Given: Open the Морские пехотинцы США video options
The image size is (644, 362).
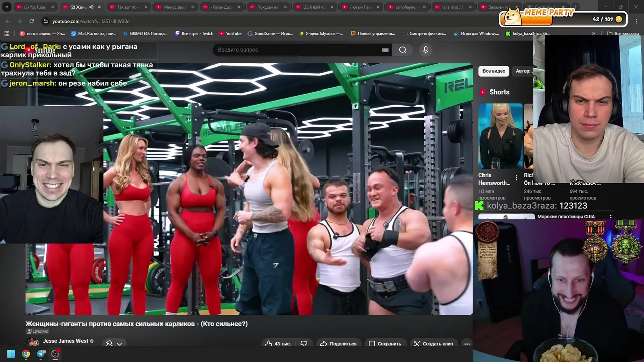Looking at the screenshot, I should tap(611, 217).
